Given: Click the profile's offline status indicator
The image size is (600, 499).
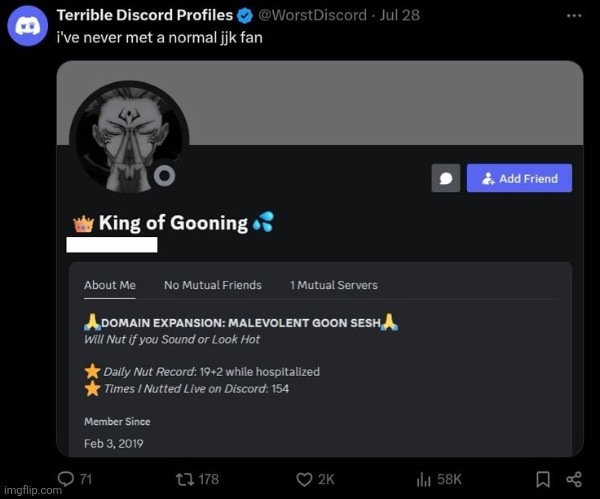Looking at the screenshot, I should 166,176.
